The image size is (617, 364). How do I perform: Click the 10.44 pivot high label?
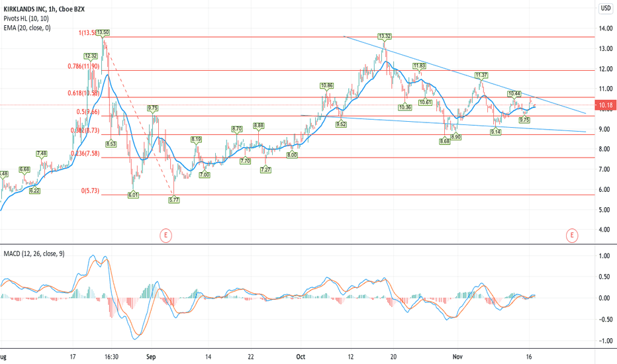click(x=514, y=94)
